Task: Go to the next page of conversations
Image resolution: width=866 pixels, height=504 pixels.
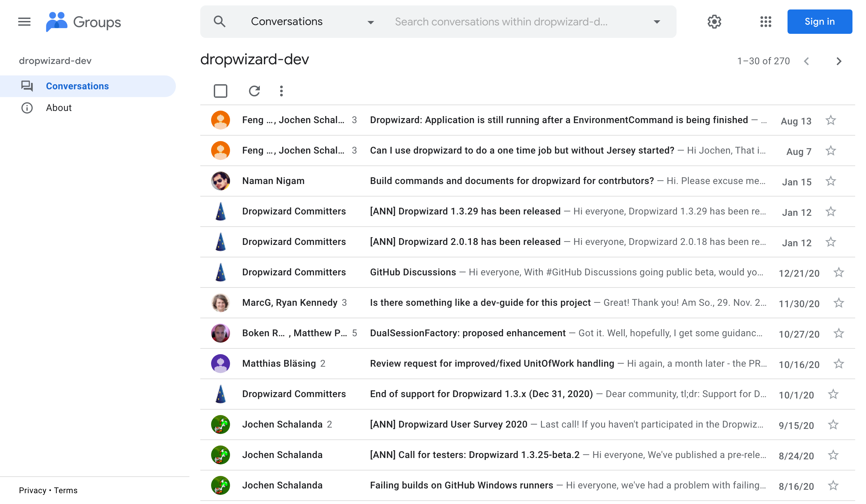Action: click(x=839, y=61)
